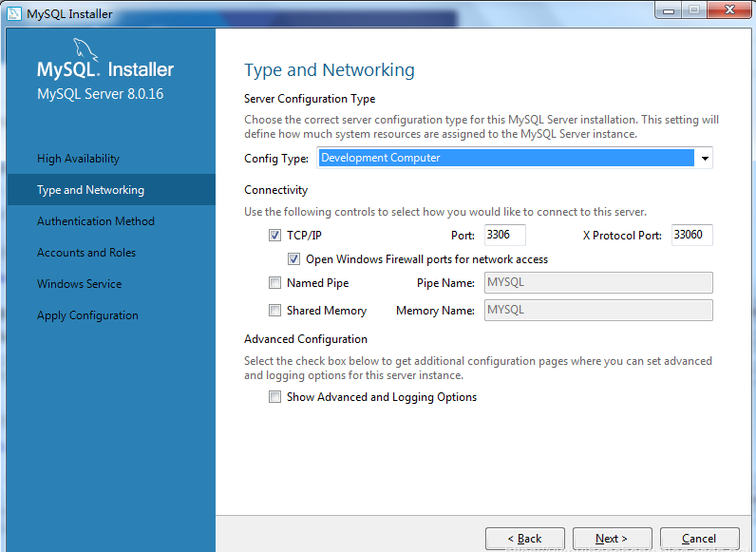Click the MySQL Server 8.0.16 version text

point(101,94)
